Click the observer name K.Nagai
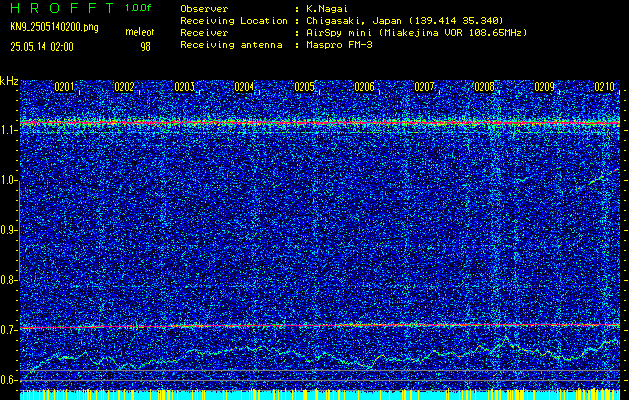 pos(327,9)
